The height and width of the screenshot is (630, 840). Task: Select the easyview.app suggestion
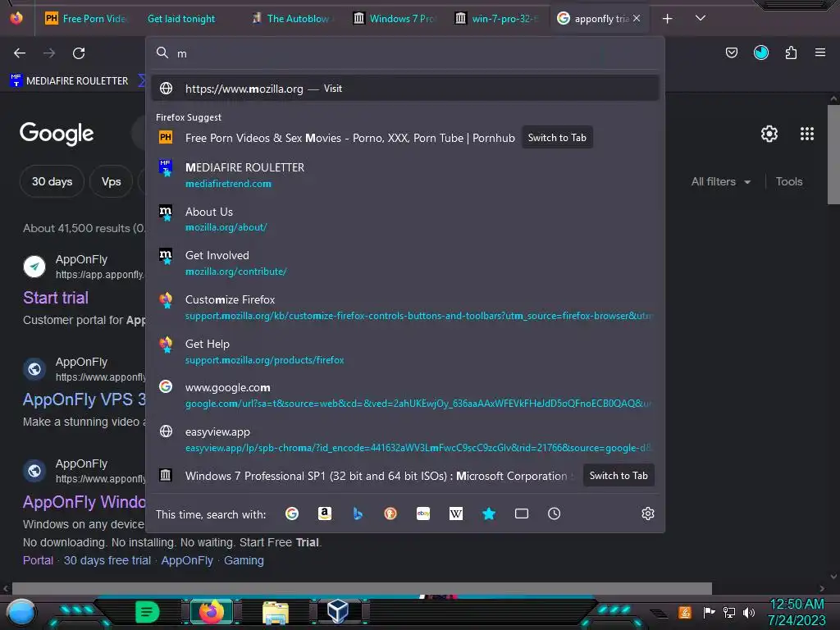tap(405, 440)
